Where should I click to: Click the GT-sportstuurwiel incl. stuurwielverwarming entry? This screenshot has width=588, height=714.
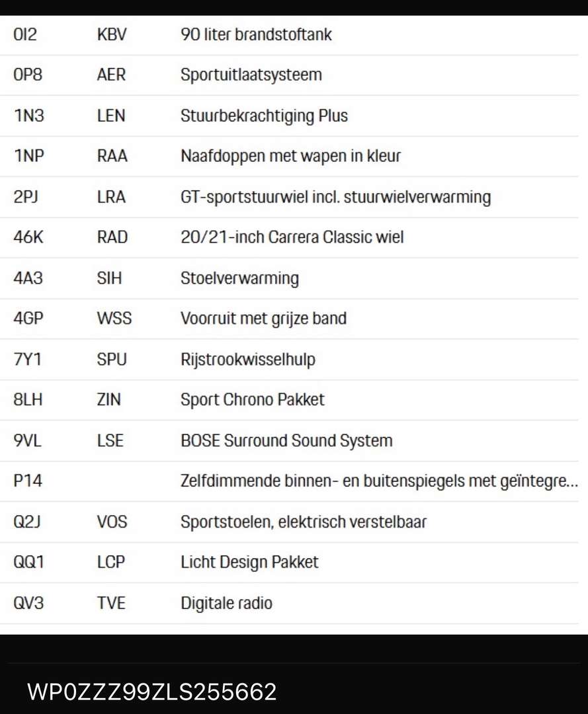pos(335,197)
